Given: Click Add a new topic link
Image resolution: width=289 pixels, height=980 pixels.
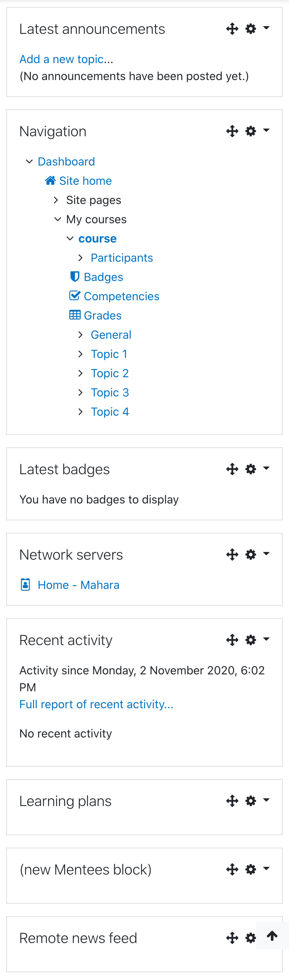Looking at the screenshot, I should coord(66,59).
